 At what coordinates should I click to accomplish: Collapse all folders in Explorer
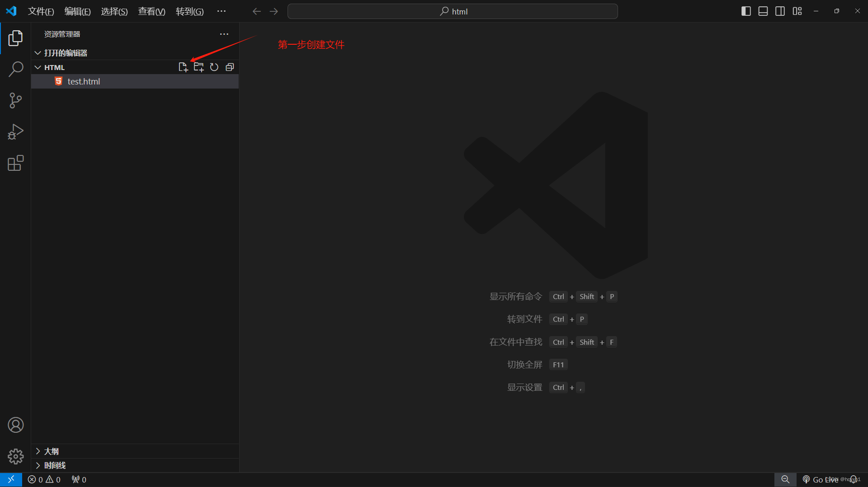tap(230, 67)
